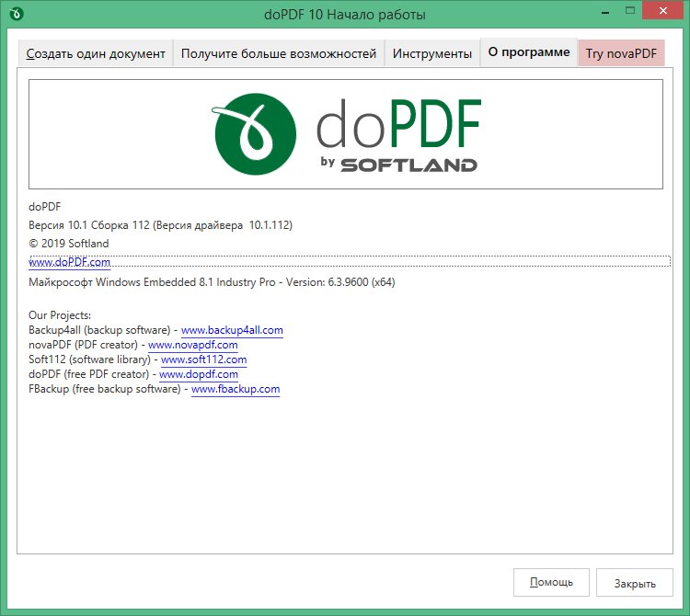Open the Инструменты tab

[x=432, y=53]
